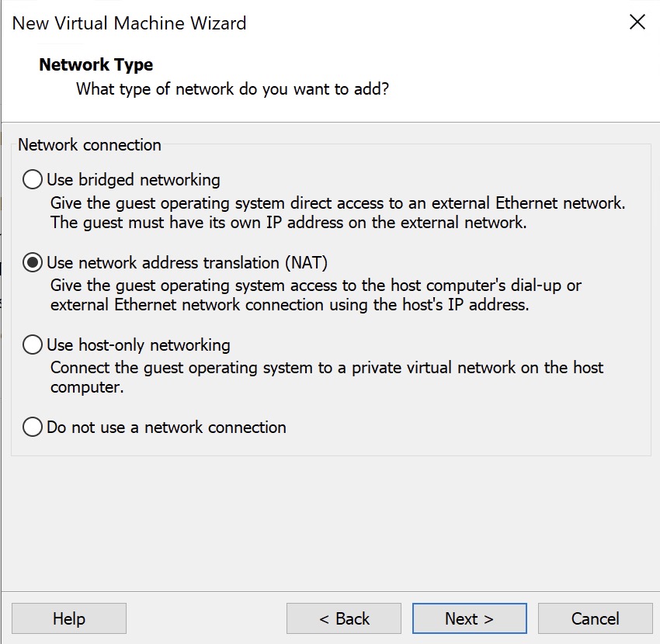Screen dimensions: 660x644
Task: Cancel the New Virtual Machine Wizard
Action: (595, 618)
